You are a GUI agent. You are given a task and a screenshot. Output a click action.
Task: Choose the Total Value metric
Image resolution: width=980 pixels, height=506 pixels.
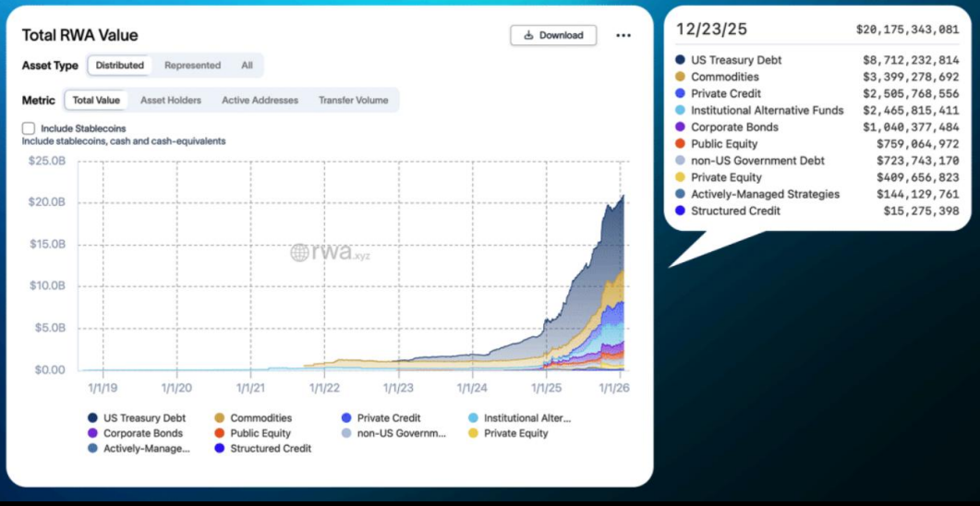(96, 100)
